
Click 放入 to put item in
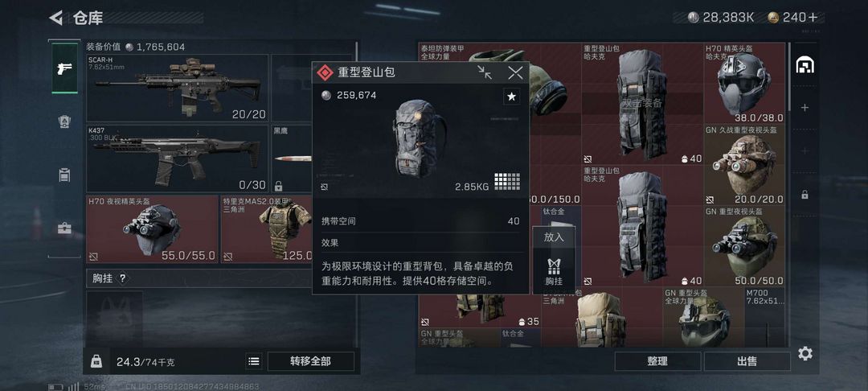tap(554, 237)
